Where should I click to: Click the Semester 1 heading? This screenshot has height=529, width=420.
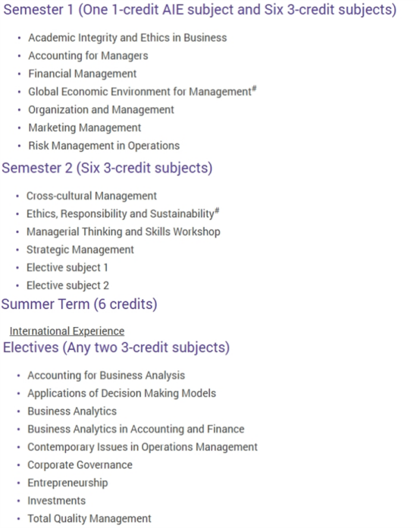tap(200, 10)
